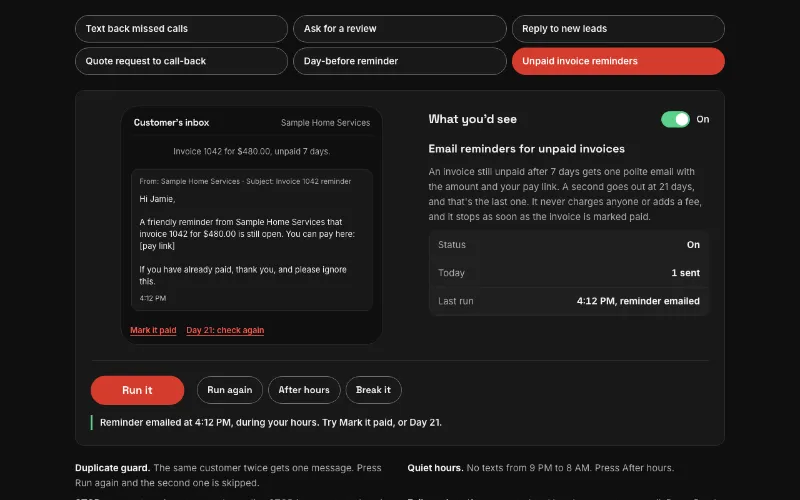Click the 4:12 PM email timestamp
The image size is (800, 500).
153,298
